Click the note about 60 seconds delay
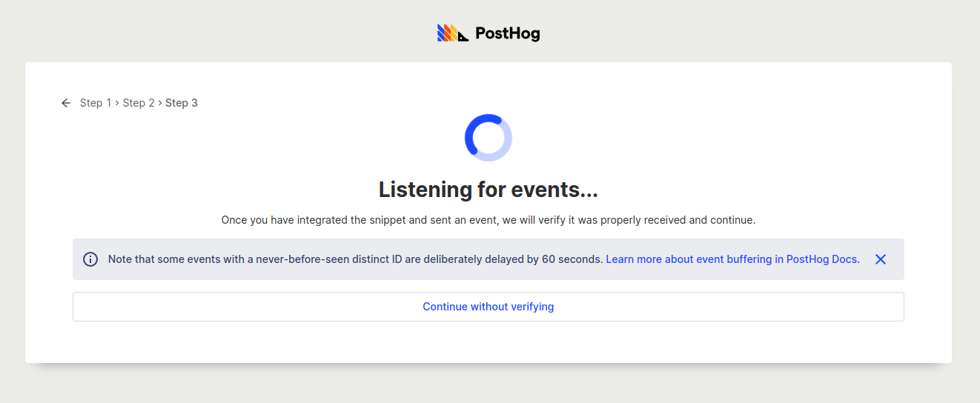This screenshot has width=980, height=403. [x=355, y=259]
